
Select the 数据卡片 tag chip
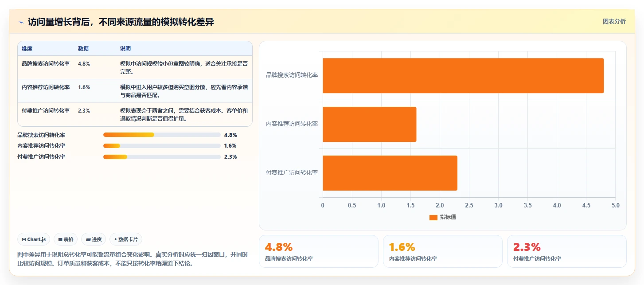(126, 239)
